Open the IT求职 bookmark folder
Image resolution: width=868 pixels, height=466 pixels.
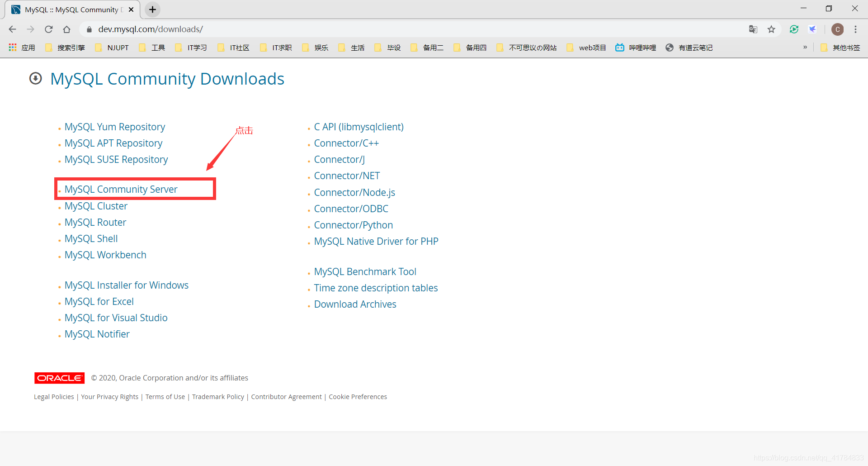click(x=276, y=48)
